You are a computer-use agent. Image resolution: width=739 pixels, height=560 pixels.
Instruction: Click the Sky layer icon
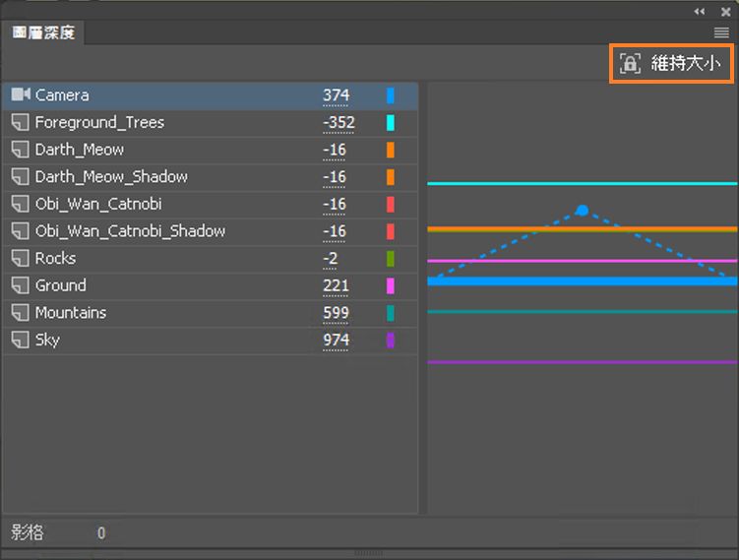(20, 340)
